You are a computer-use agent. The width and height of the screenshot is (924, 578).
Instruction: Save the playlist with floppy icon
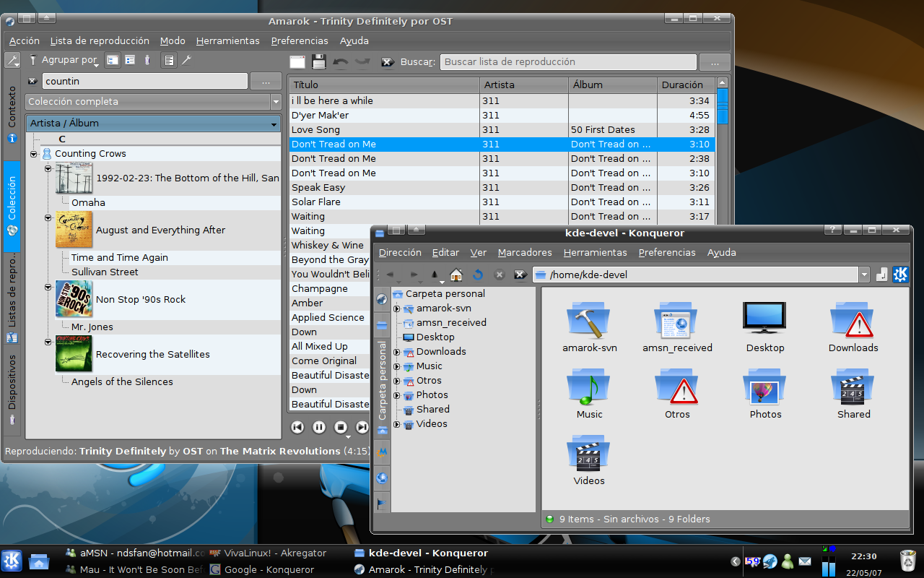click(318, 62)
